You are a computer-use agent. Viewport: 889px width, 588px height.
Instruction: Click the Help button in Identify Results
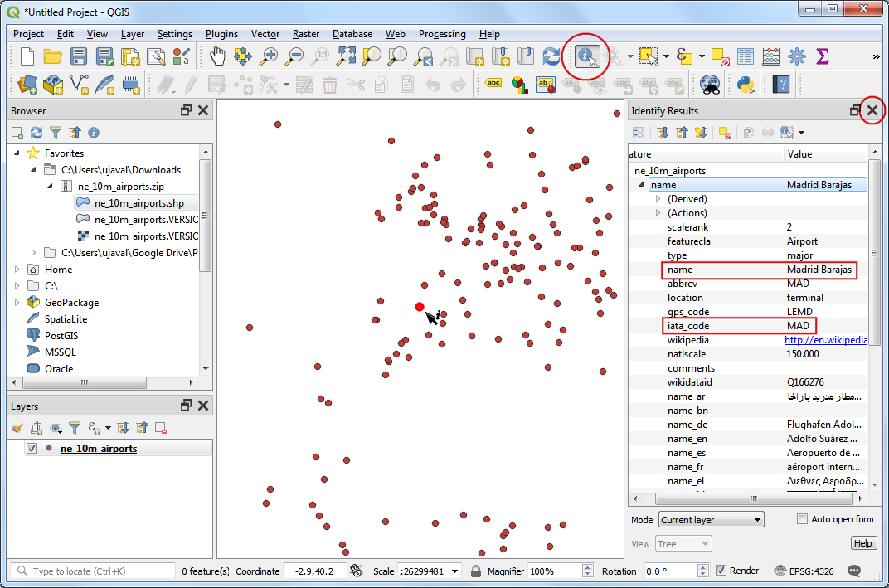863,543
